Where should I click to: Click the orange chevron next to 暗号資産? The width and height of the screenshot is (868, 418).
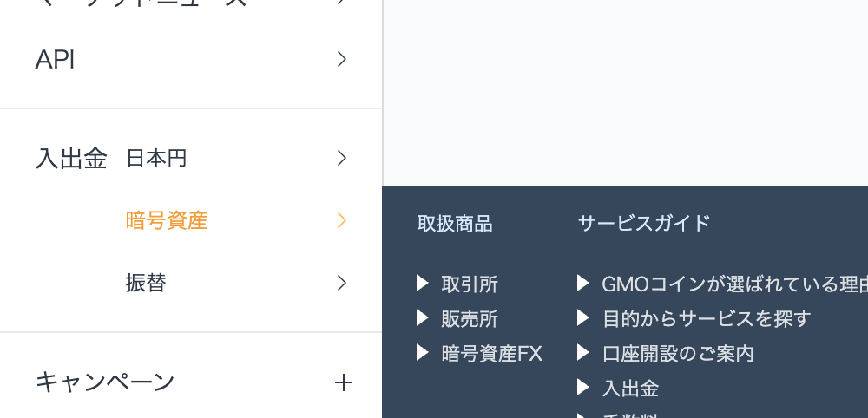(x=342, y=220)
